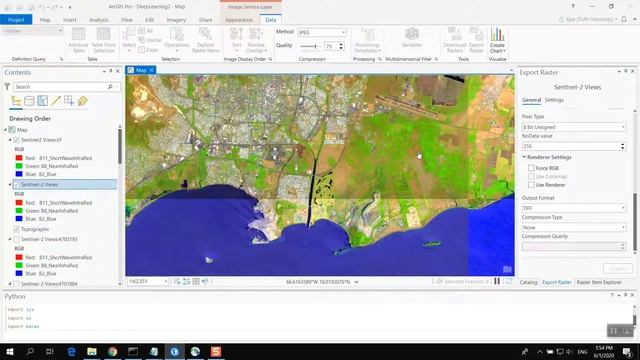
Task: Select List By Snapping icon
Action: click(69, 101)
